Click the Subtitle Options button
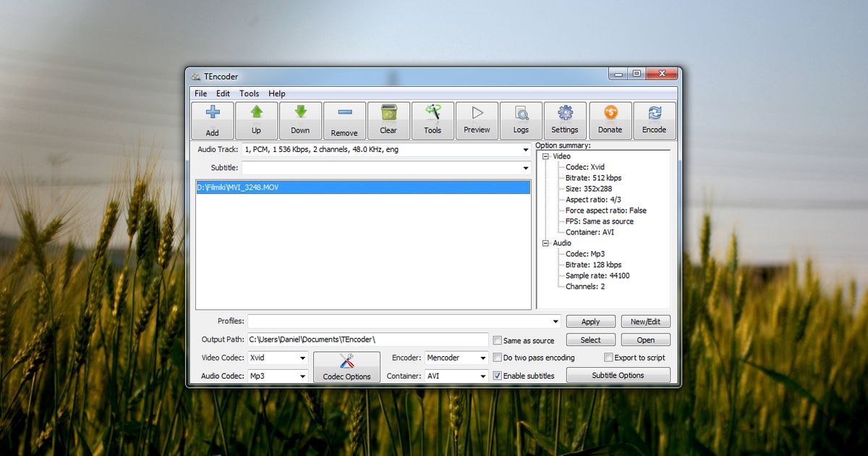The height and width of the screenshot is (456, 868). click(x=618, y=375)
